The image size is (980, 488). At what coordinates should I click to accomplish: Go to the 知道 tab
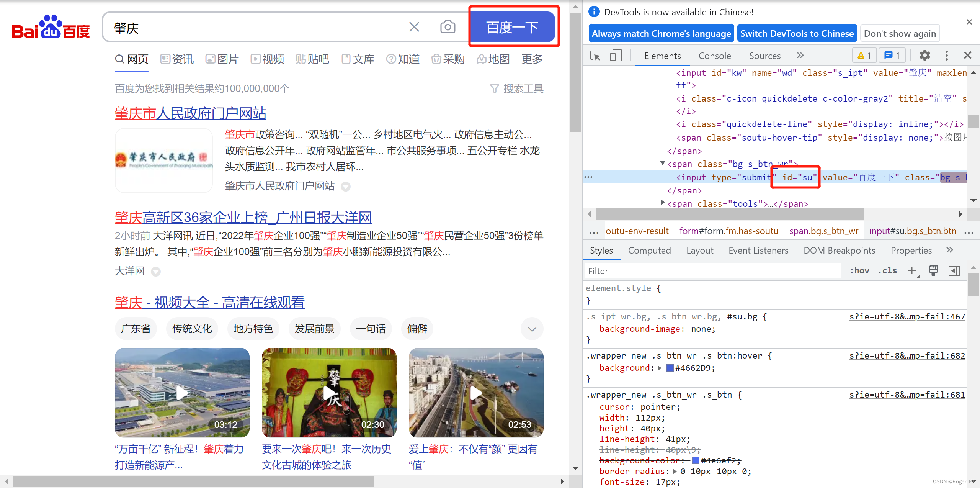403,59
